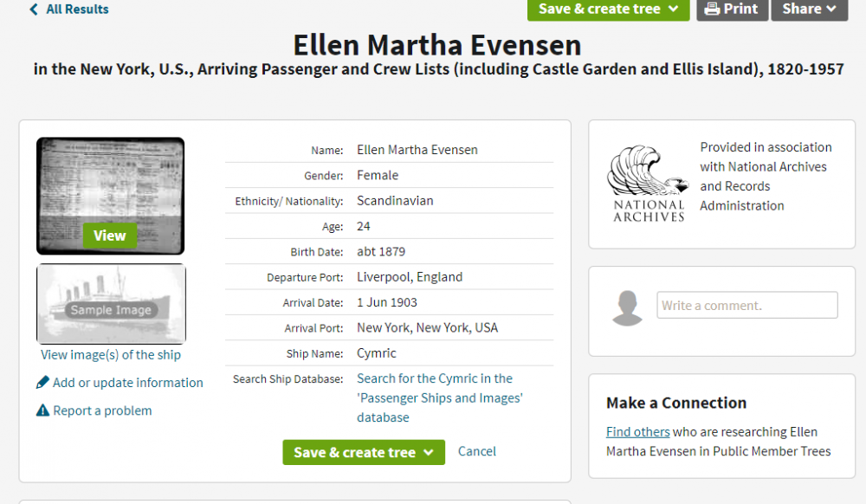Open View image(s) of the ship link
866x504 pixels.
point(111,355)
